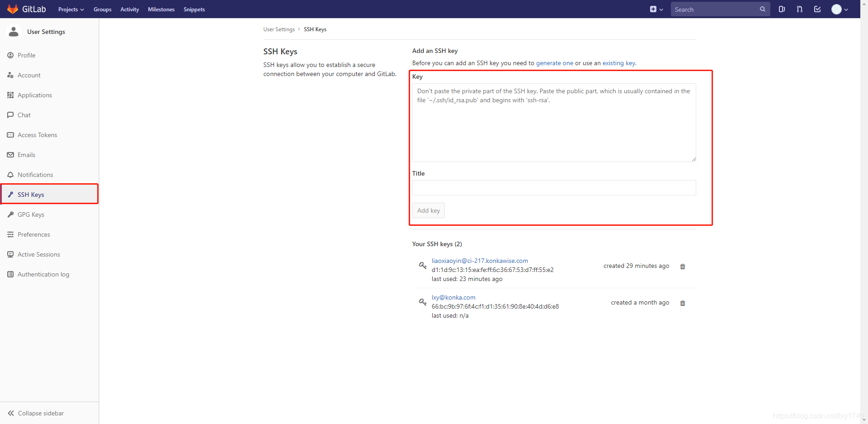868x424 pixels.
Task: Expand the Projects dropdown menu
Action: (x=71, y=10)
